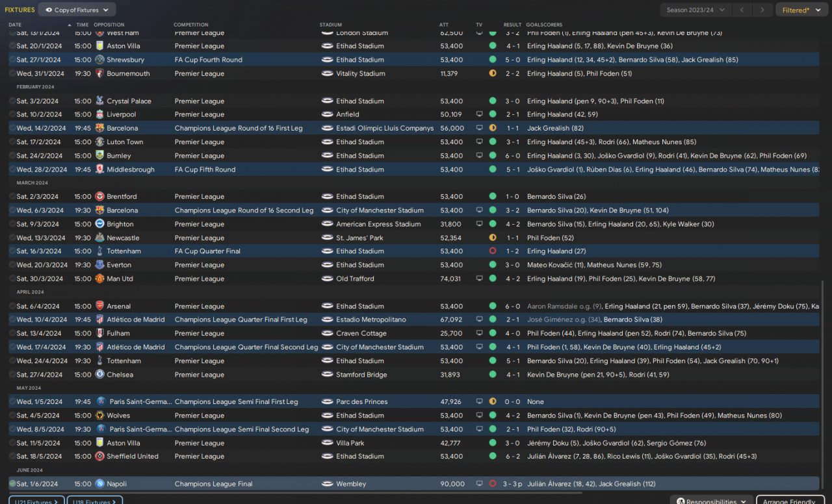Open the Copy of Fixtures view dropdown

77,10
